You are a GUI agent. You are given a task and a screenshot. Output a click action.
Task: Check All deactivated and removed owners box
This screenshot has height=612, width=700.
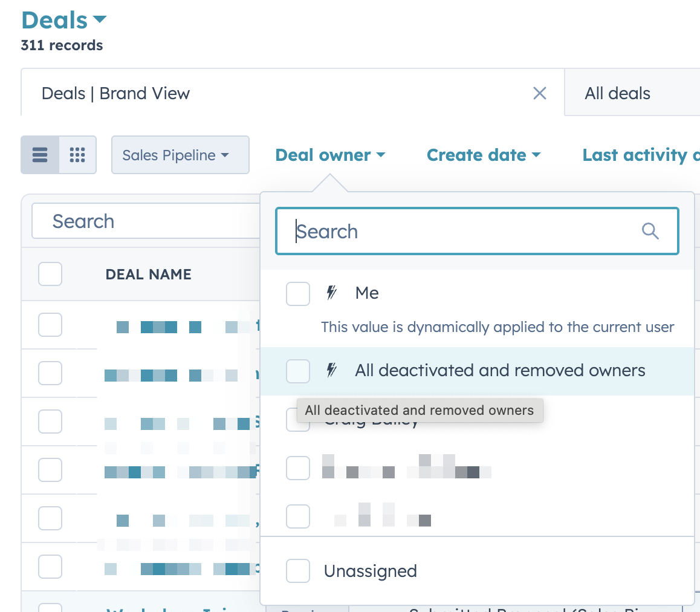[x=298, y=371]
